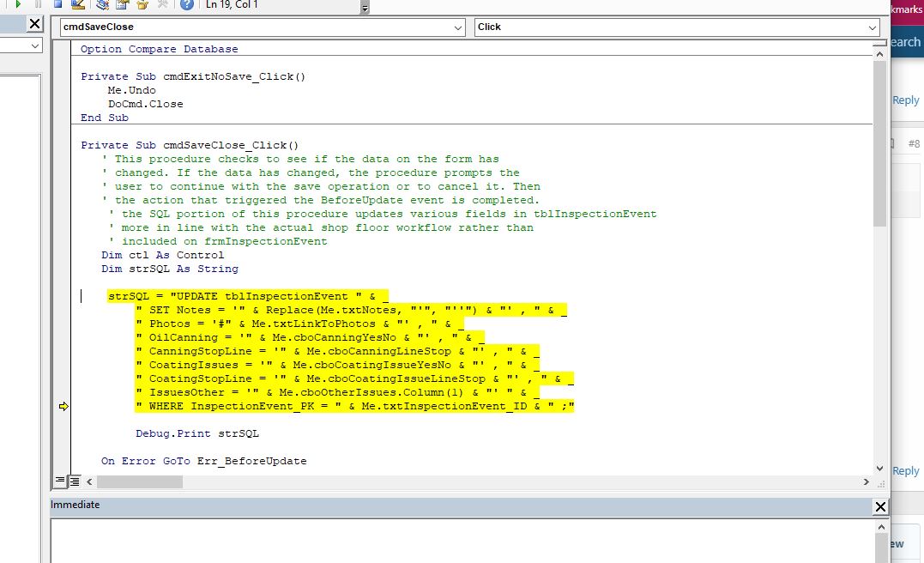Click the Break (pause) toolbar icon
Viewport: 924px width, 563px height.
click(38, 4)
